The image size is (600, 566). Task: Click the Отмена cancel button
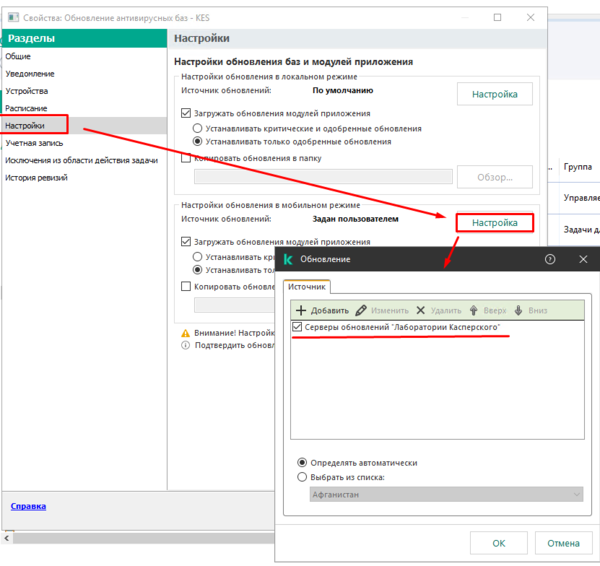click(563, 543)
